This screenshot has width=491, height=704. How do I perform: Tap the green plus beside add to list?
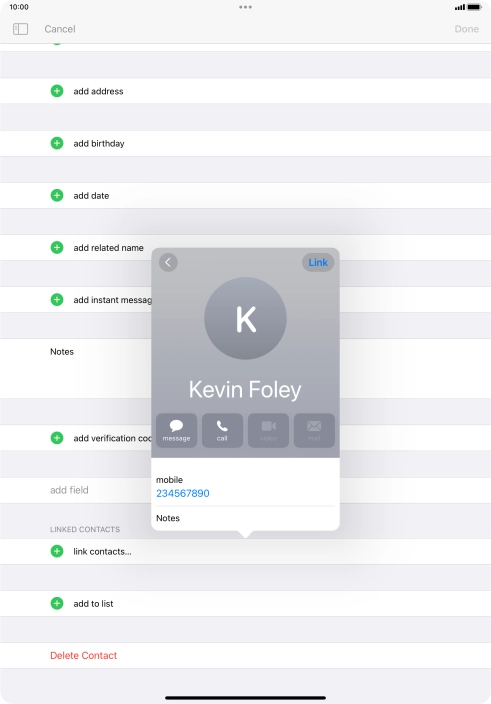(x=57, y=603)
